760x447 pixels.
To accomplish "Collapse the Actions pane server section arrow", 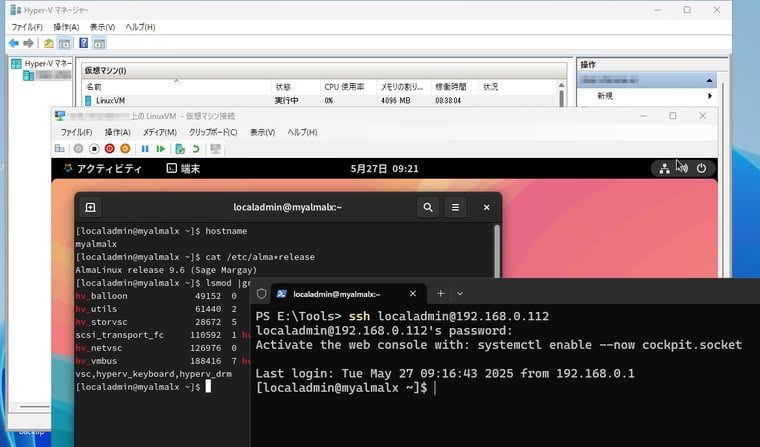I will coord(709,80).
